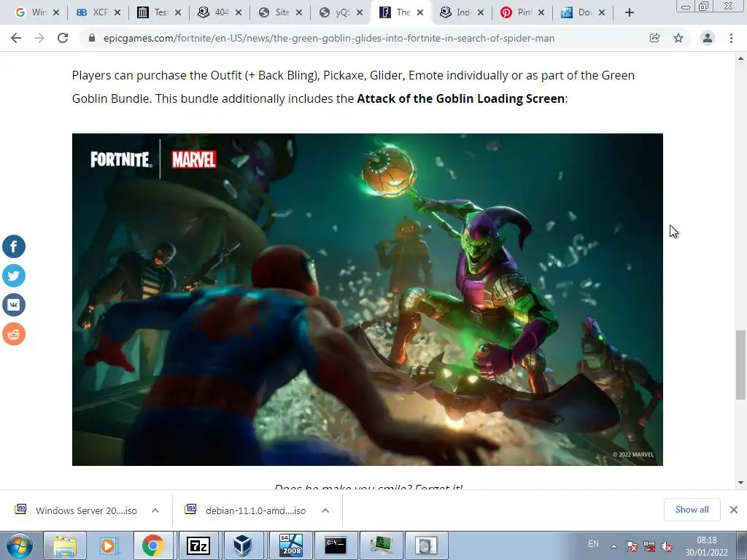The width and height of the screenshot is (747, 560).
Task: Click network status tray icon
Action: pos(649,546)
